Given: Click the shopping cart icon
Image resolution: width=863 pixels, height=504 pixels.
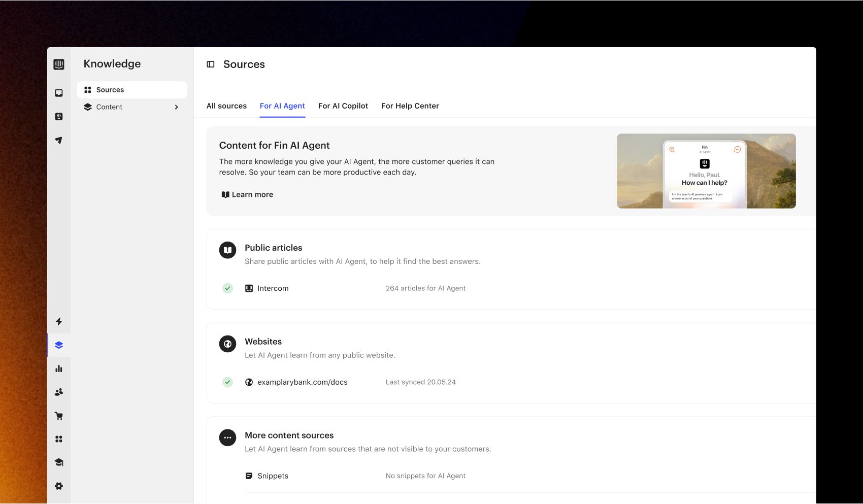Looking at the screenshot, I should [x=59, y=416].
